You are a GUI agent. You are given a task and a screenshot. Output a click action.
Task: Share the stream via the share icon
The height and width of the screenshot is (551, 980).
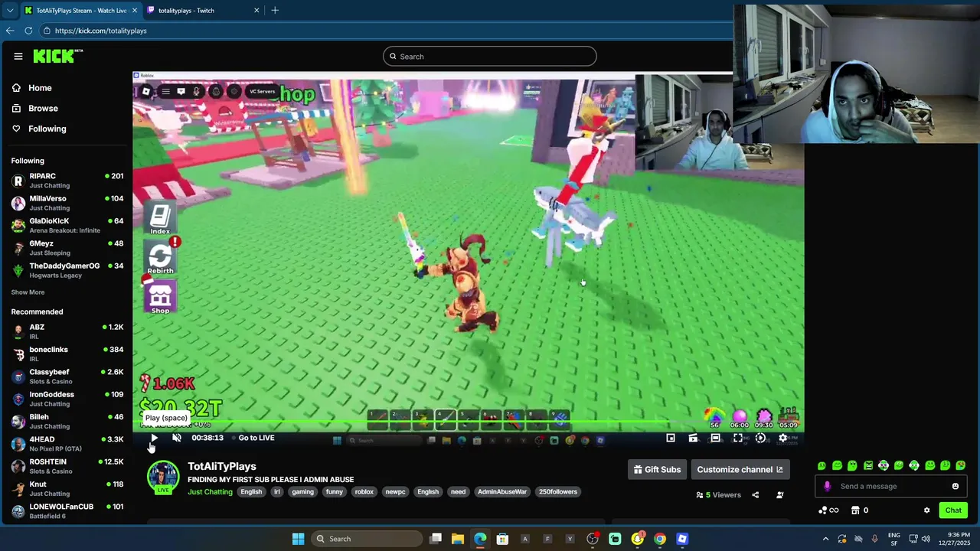click(x=755, y=495)
